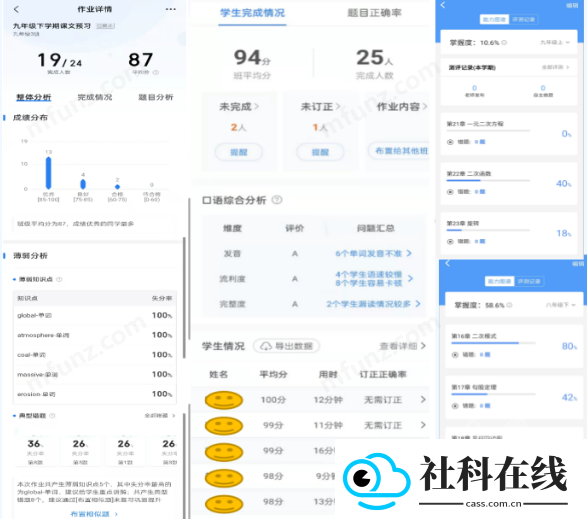Open the 6个单词发音不准 link
The width and height of the screenshot is (587, 519).
[x=373, y=254]
